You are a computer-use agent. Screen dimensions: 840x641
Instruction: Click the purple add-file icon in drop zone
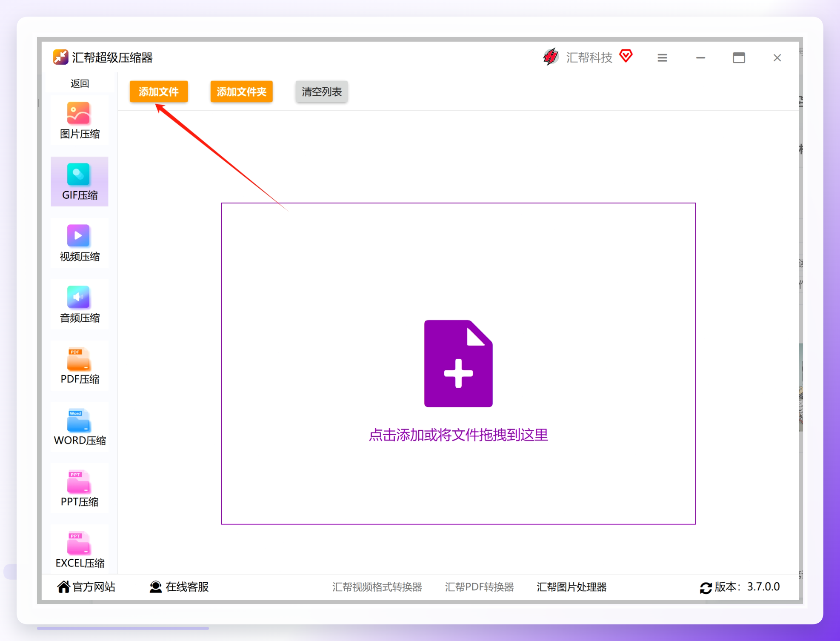(x=458, y=363)
